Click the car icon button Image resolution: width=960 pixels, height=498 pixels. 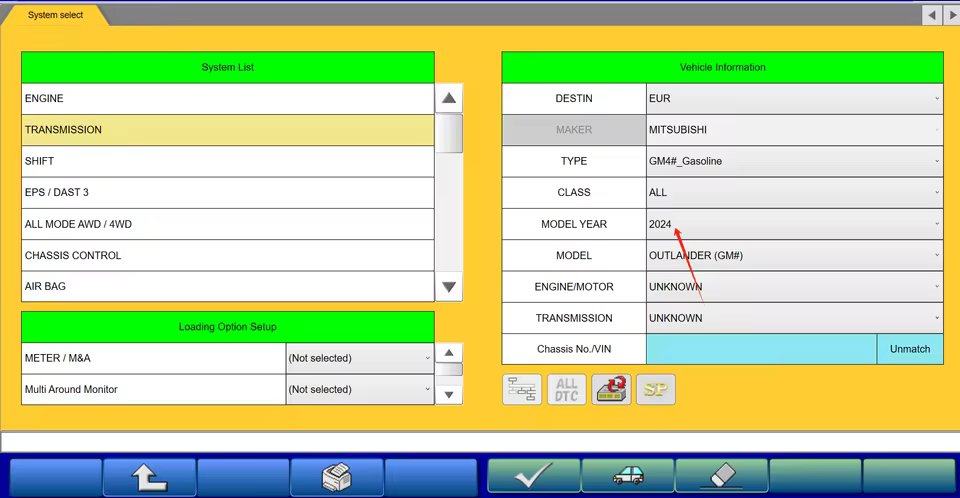click(x=628, y=478)
